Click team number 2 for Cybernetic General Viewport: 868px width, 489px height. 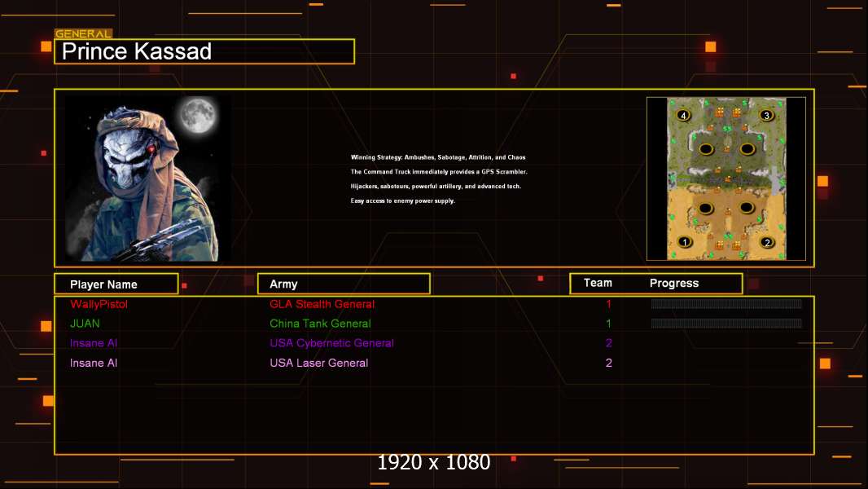pyautogui.click(x=608, y=343)
